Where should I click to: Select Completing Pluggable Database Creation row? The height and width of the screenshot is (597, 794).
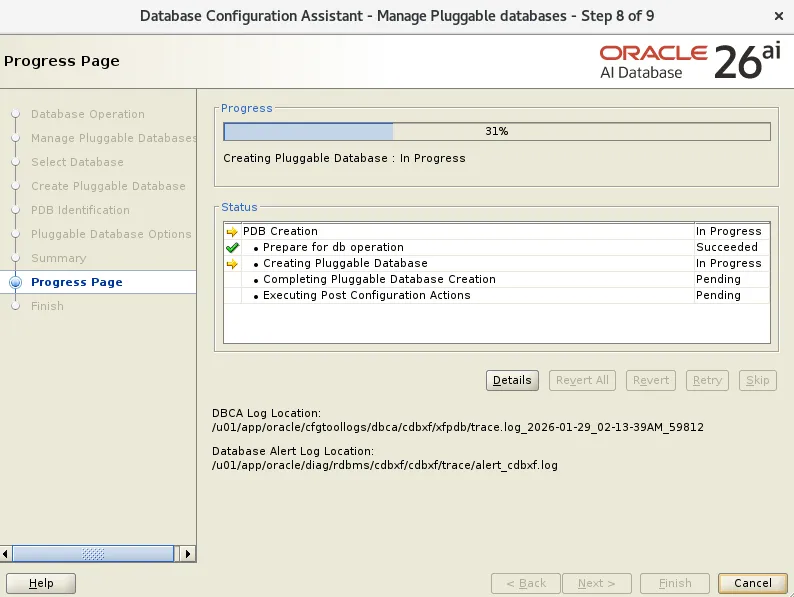click(x=496, y=279)
